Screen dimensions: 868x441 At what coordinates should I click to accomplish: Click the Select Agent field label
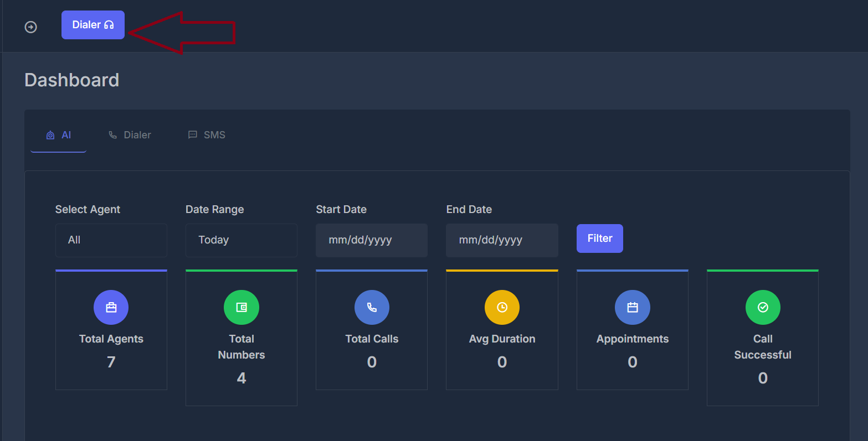click(88, 210)
